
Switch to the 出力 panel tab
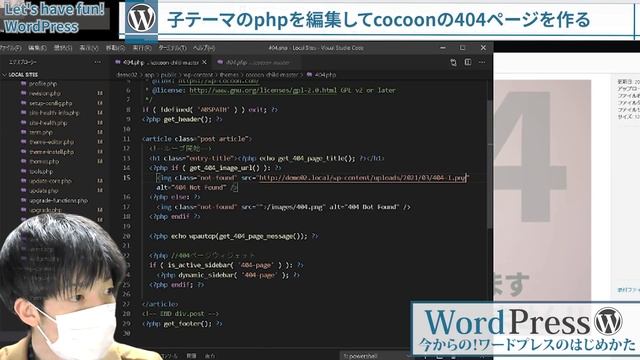click(x=210, y=356)
